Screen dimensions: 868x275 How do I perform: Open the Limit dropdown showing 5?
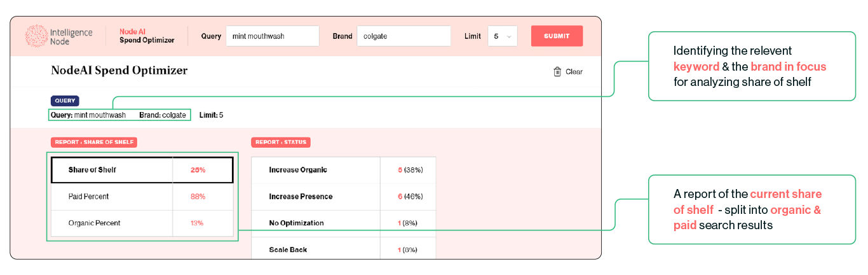point(502,36)
